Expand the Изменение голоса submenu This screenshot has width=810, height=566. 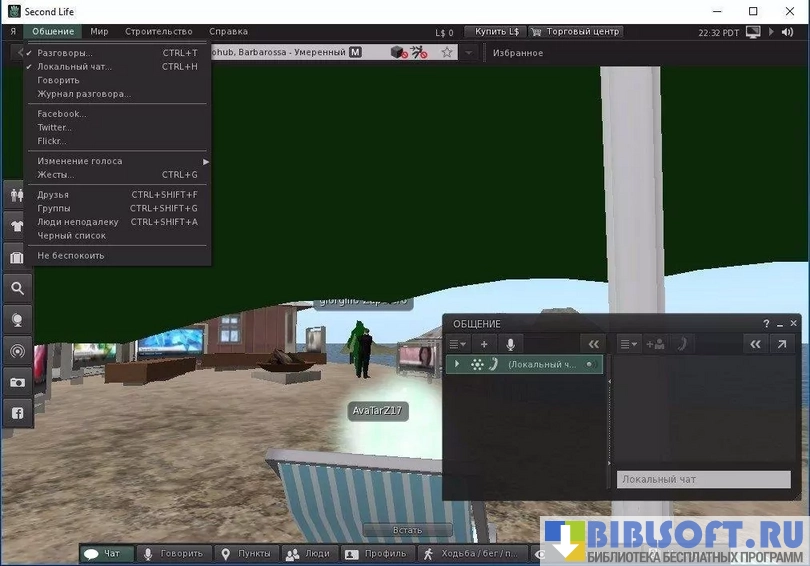80,161
